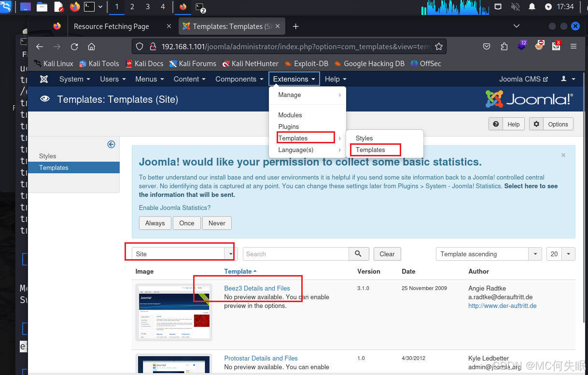Screen dimensions: 588x375
Task: Open the terminal launcher in the panel
Action: pyautogui.click(x=89, y=7)
